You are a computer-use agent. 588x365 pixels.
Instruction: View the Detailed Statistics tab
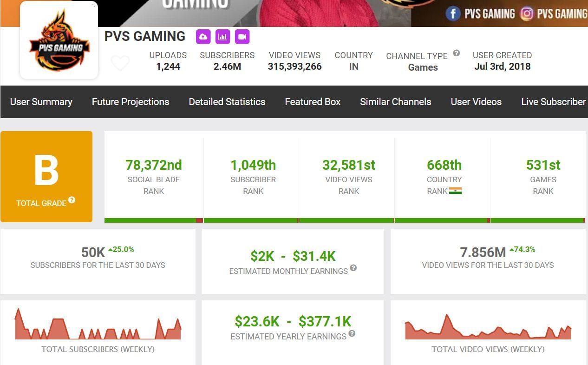coord(227,102)
